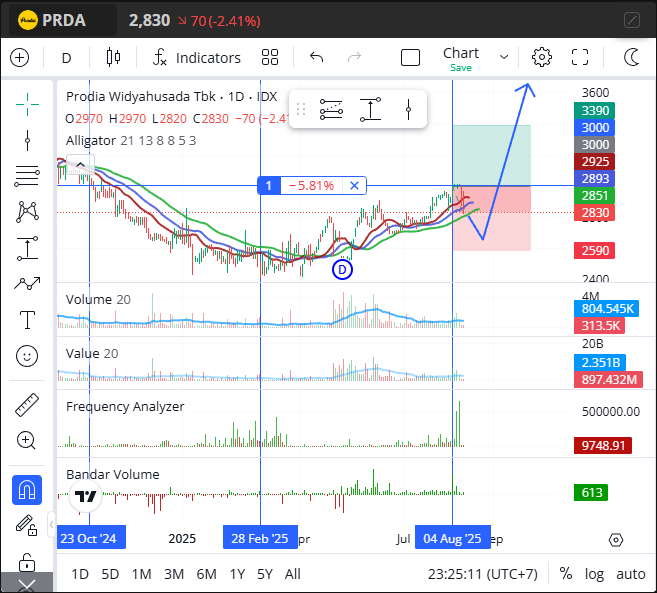Open the candlestick chart style selector

click(113, 57)
